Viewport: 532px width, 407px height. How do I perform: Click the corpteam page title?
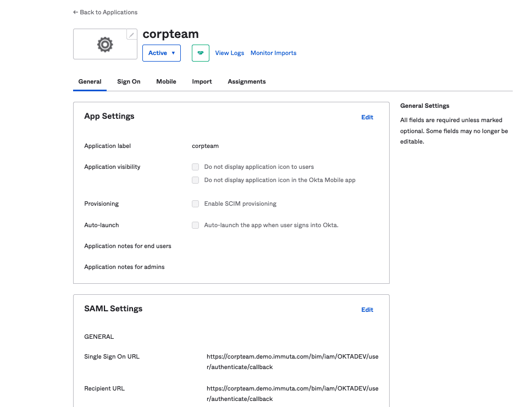coord(171,34)
